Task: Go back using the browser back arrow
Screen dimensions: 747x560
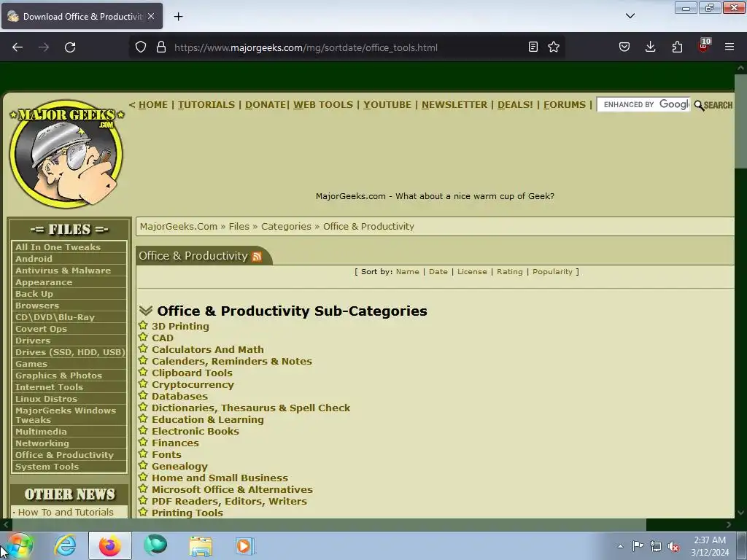Action: (18, 47)
